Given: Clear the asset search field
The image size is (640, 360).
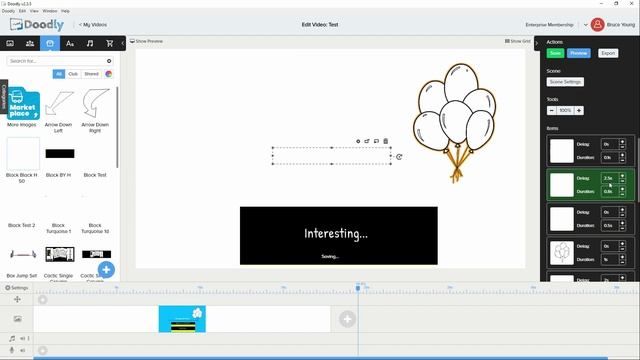Looking at the screenshot, I should (x=109, y=61).
